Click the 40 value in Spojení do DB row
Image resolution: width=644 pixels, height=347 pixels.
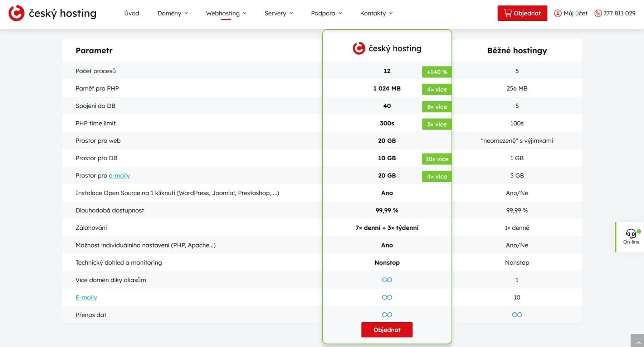(387, 106)
